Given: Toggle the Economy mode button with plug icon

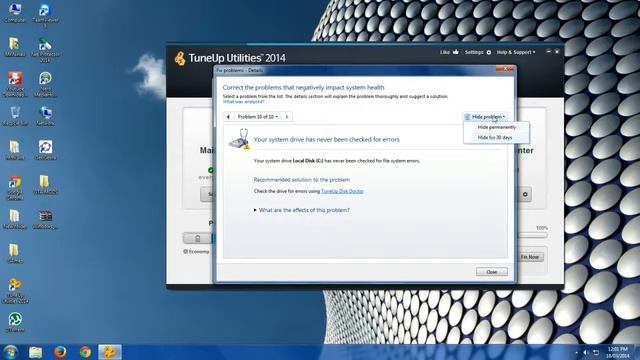Looking at the screenshot, I should point(198,238).
